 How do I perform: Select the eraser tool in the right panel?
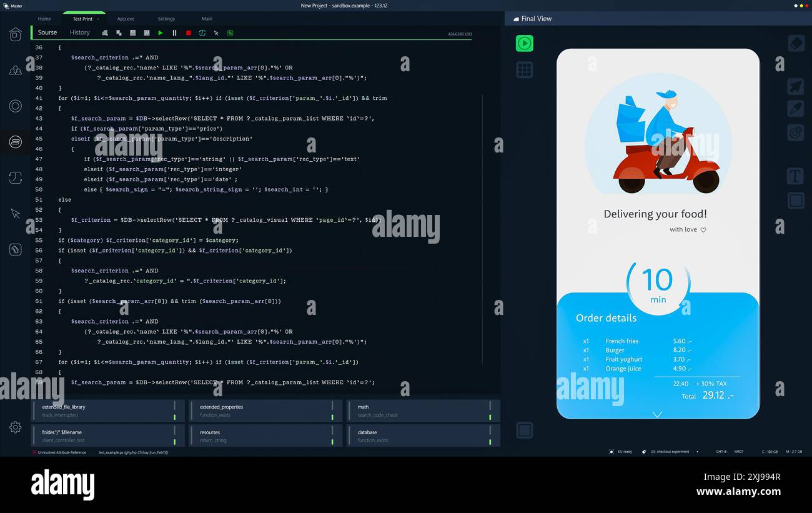click(795, 43)
